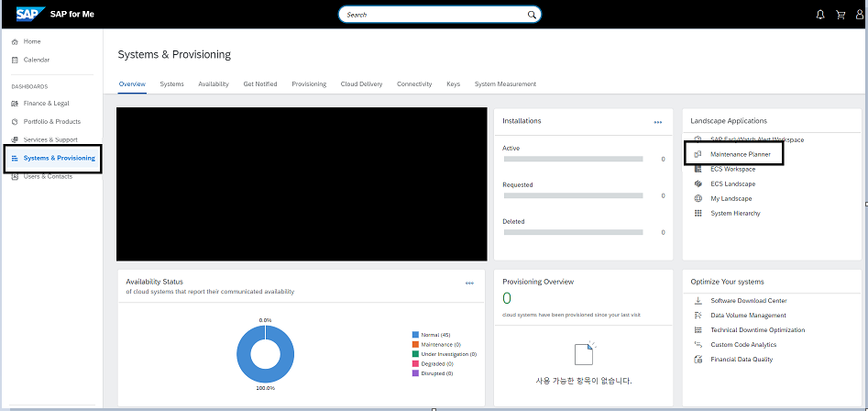
Task: Click the Portfolio & Products icon
Action: pyautogui.click(x=15, y=122)
